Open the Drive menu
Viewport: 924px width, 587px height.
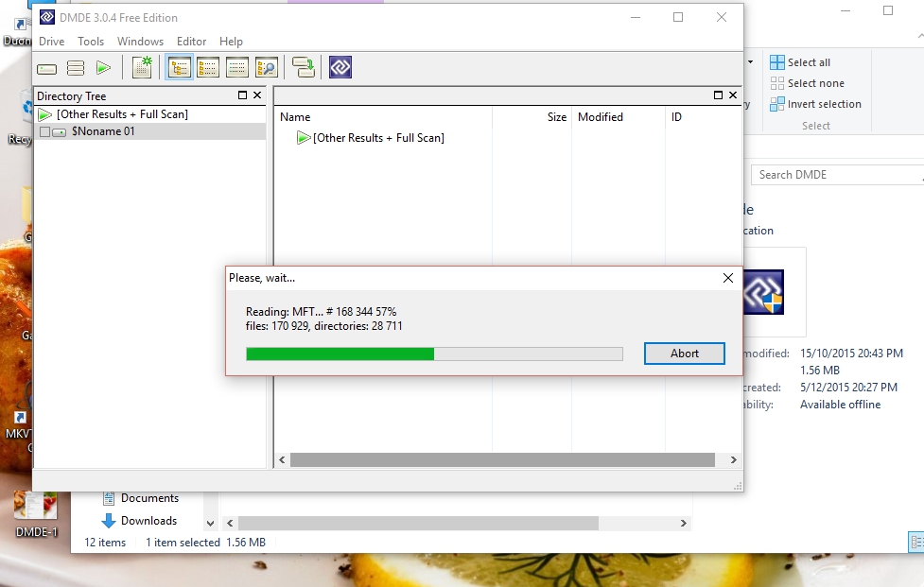(x=52, y=42)
